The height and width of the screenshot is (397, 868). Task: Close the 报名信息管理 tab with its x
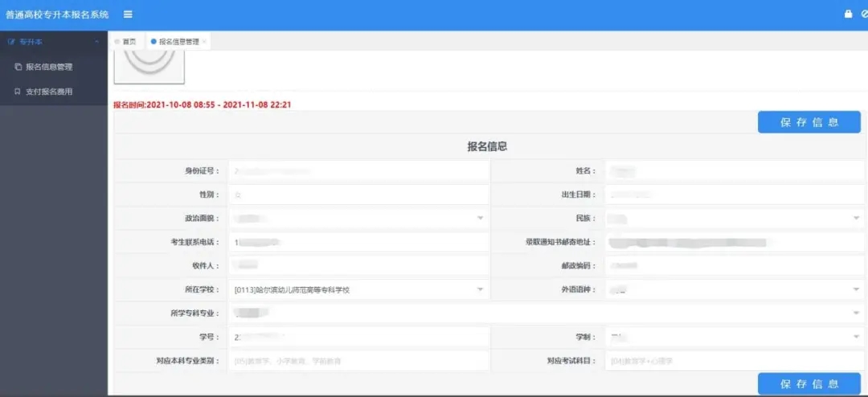click(x=204, y=42)
